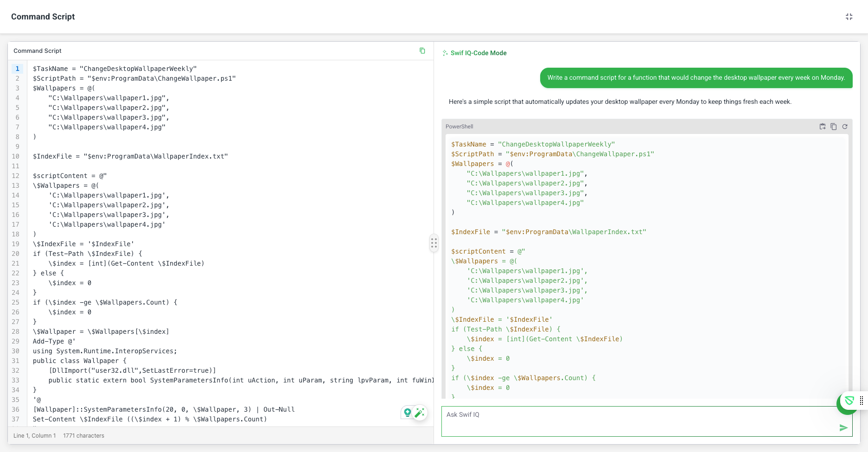Insert PowerShell code into the editor
The width and height of the screenshot is (868, 452).
822,127
